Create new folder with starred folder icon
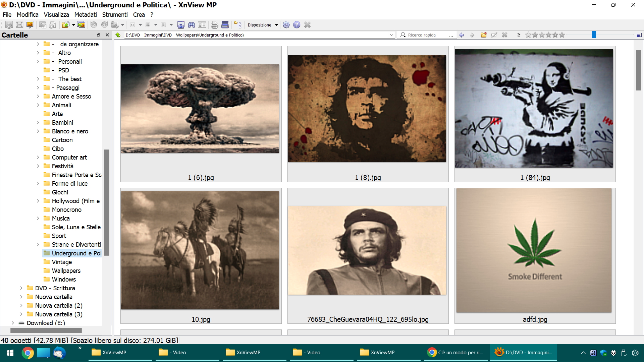 [x=483, y=35]
